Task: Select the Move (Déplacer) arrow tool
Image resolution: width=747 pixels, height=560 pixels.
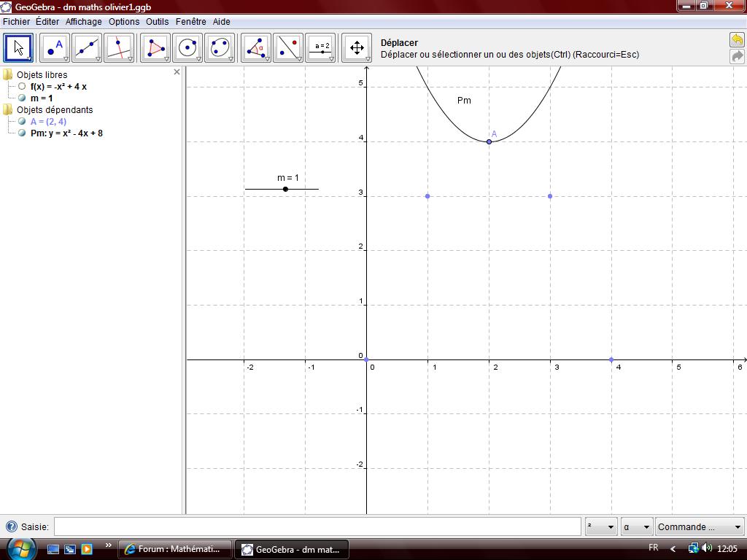Action: click(x=18, y=48)
